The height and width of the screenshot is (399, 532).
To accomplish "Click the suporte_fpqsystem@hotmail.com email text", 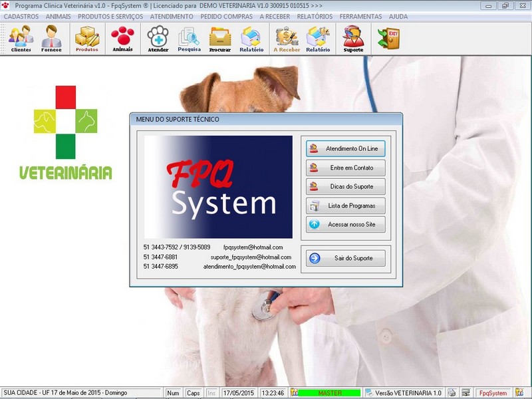I will [251, 257].
